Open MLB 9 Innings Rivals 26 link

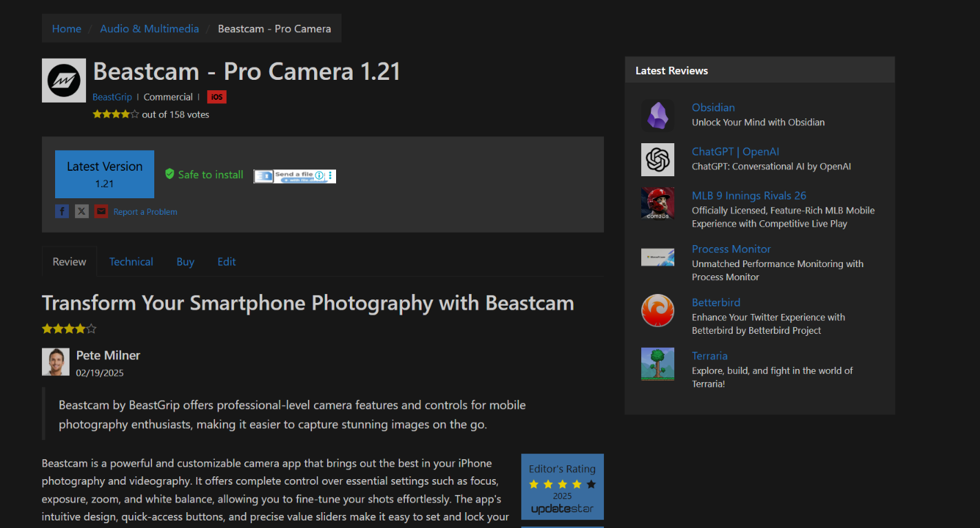(749, 196)
